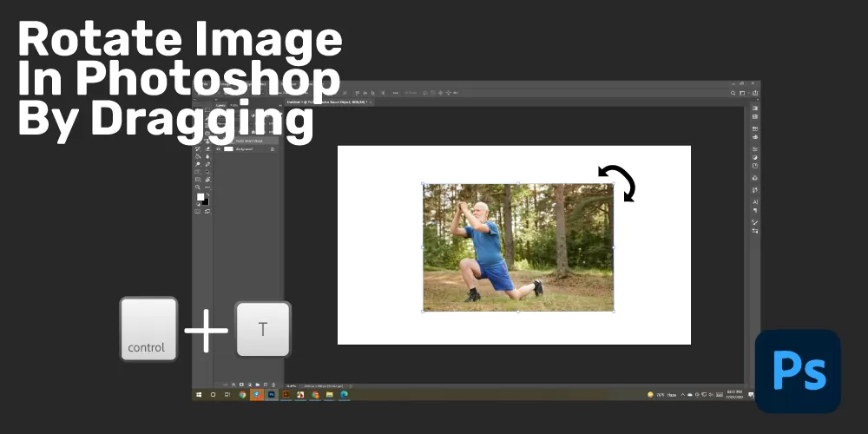
Task: Open the File menu
Action: (x=204, y=84)
